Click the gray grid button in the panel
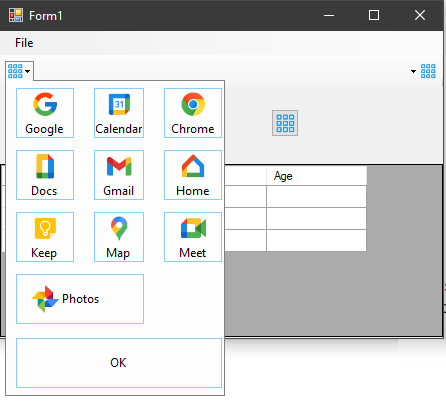The height and width of the screenshot is (401, 446). coord(285,123)
